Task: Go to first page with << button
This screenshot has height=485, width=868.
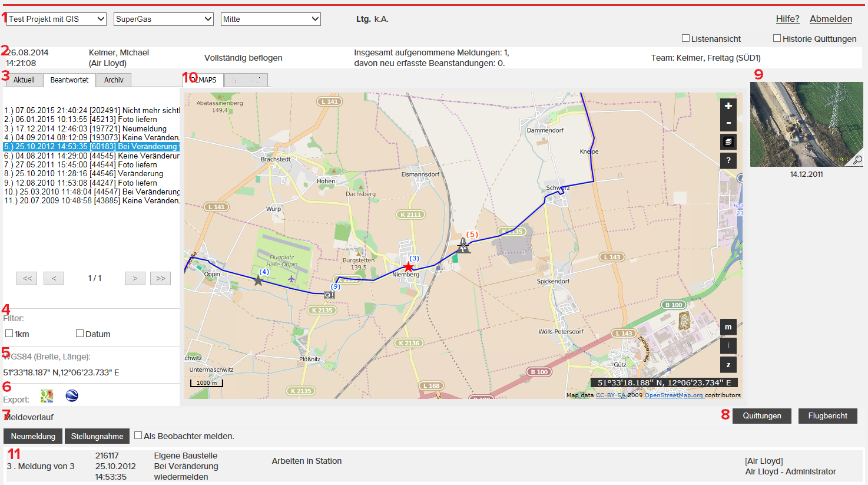Action: [28, 278]
